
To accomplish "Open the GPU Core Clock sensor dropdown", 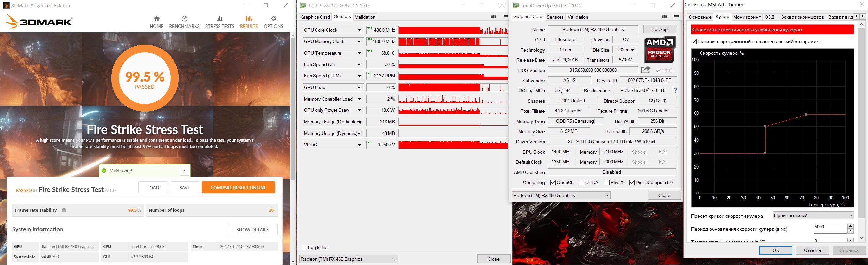I will [359, 30].
